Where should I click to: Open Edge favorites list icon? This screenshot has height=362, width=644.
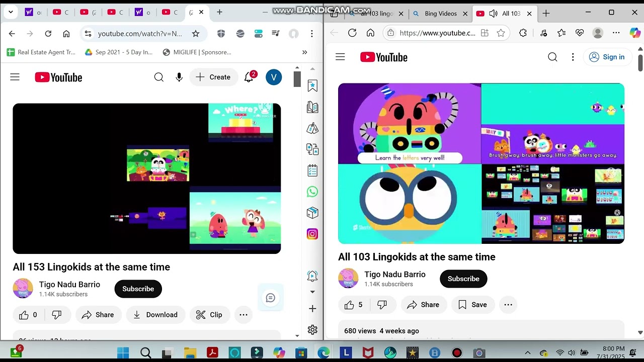[561, 33]
